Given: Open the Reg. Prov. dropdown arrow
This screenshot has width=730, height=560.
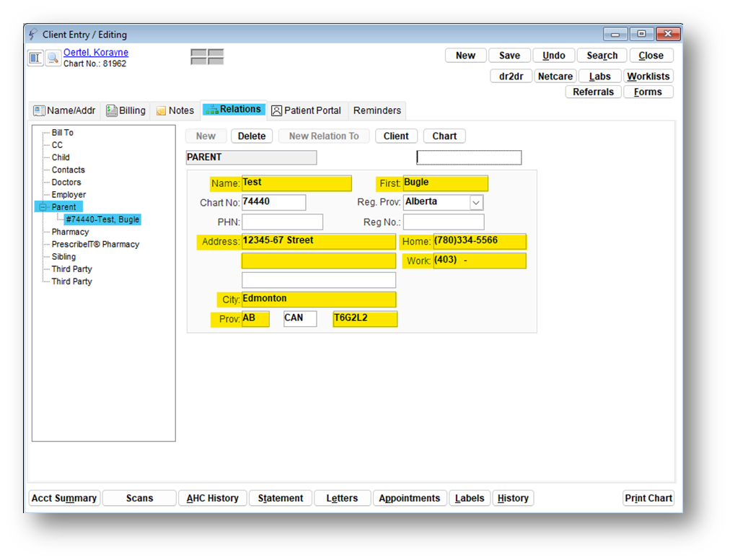Looking at the screenshot, I should [x=476, y=203].
